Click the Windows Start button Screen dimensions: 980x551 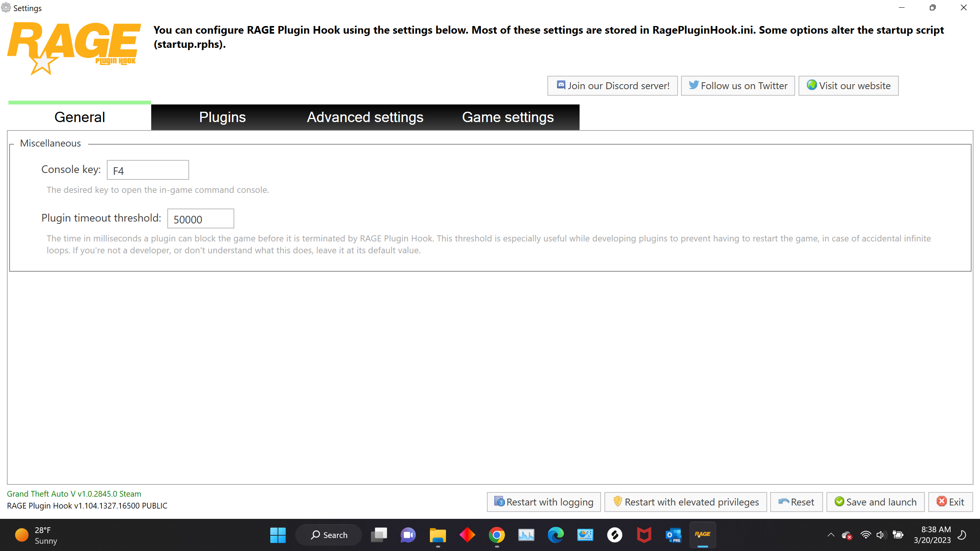coord(278,535)
